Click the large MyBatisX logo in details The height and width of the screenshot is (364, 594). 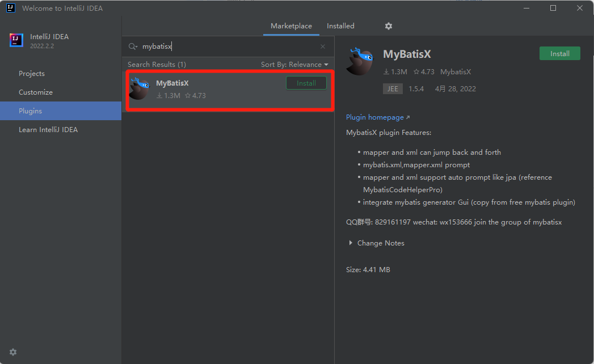(x=360, y=61)
